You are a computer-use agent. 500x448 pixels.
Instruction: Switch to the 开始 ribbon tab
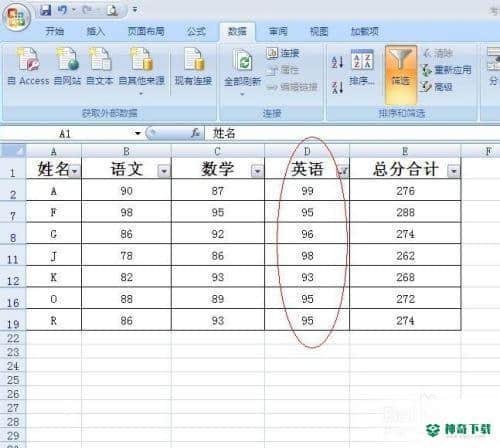55,31
